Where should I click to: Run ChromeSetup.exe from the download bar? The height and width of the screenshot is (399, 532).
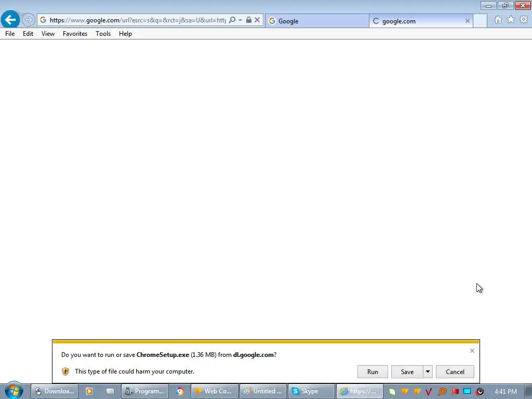pyautogui.click(x=373, y=372)
